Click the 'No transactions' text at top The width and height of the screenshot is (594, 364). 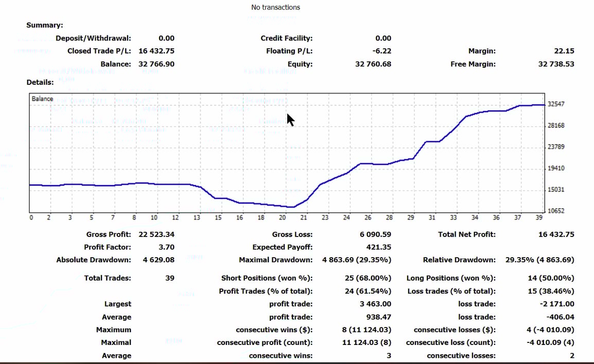[x=275, y=7]
